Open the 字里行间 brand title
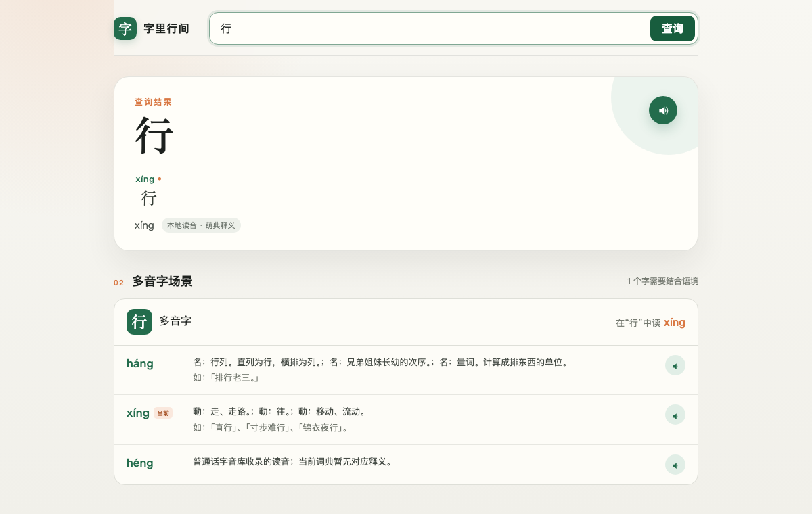 pyautogui.click(x=166, y=29)
